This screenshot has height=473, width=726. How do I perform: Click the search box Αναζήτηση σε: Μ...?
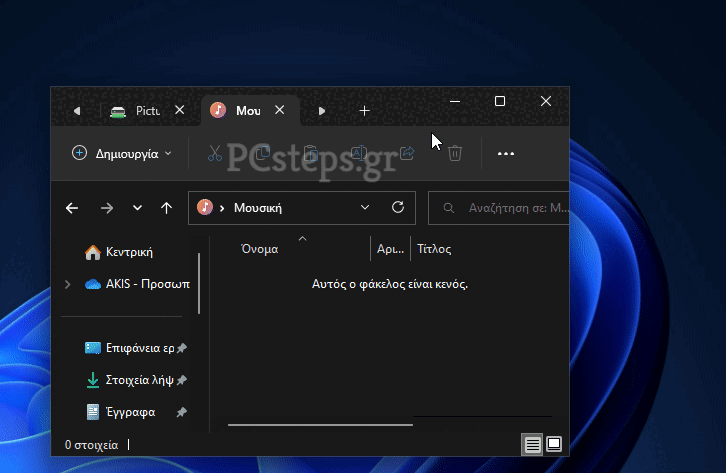(499, 208)
